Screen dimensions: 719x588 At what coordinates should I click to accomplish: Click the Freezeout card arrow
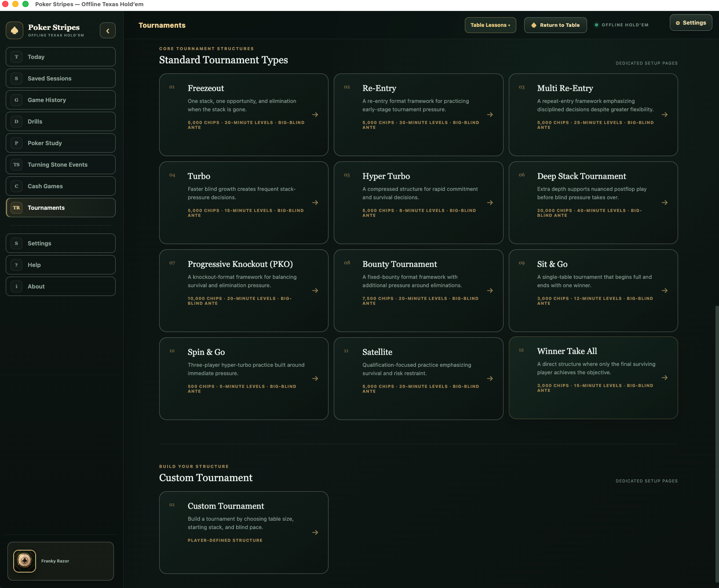pos(315,114)
